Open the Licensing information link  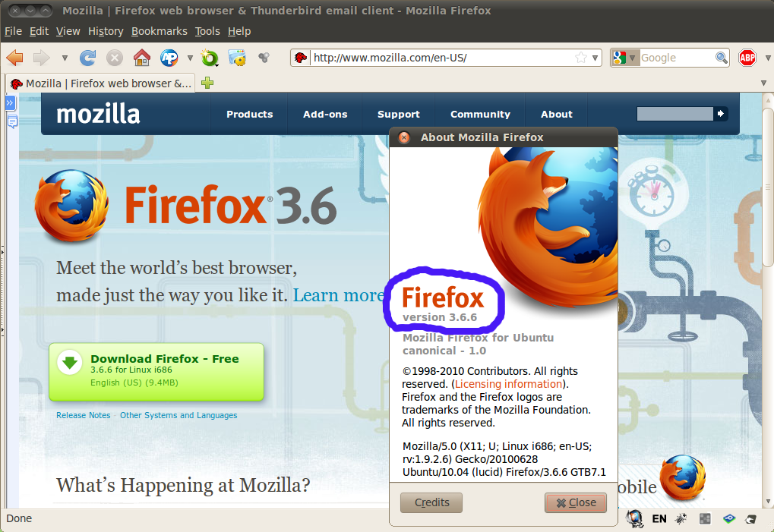(508, 384)
